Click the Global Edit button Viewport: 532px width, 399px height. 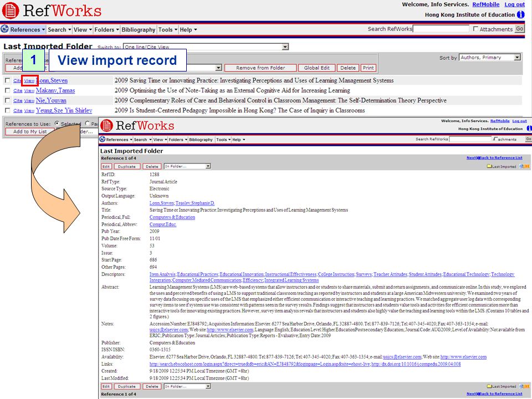[x=316, y=68]
